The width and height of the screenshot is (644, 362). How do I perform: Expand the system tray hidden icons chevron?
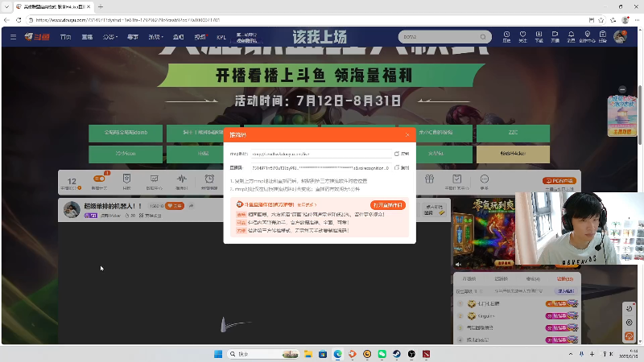(571, 354)
